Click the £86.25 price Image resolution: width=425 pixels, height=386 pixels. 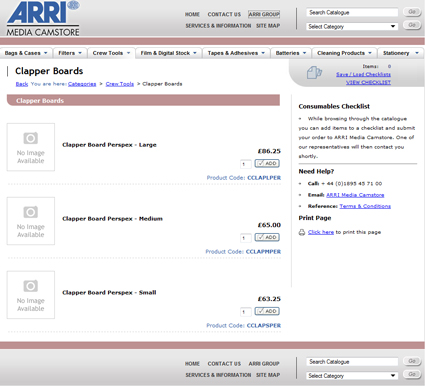(x=269, y=151)
